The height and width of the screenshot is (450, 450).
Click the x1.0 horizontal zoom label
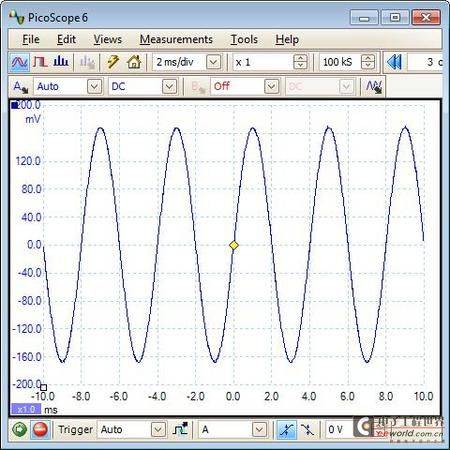pyautogui.click(x=26, y=409)
